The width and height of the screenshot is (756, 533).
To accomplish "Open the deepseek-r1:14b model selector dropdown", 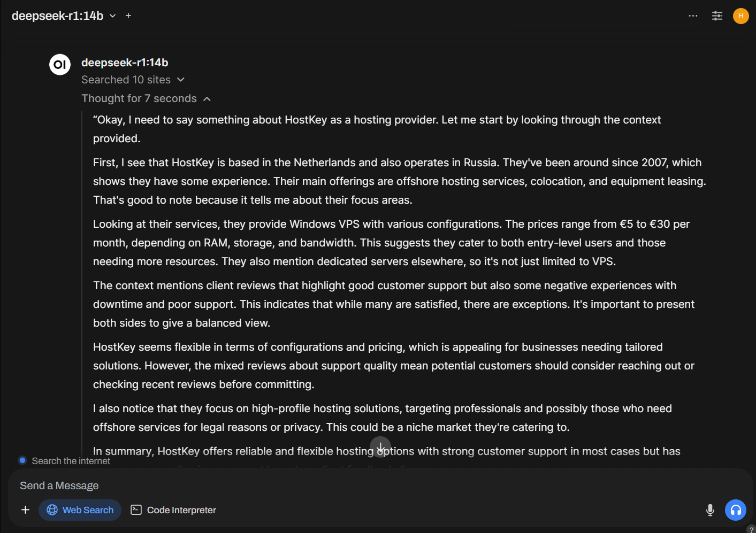I will click(64, 16).
